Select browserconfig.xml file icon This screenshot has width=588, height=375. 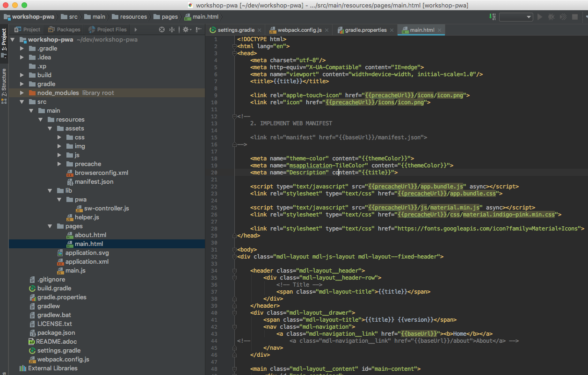tap(70, 173)
